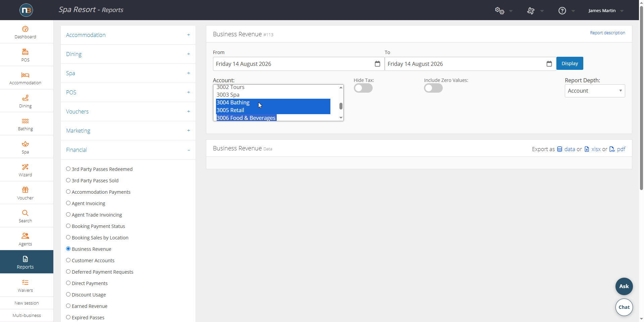Select 3003 Spa in Account list
Screen dimensions: 644x322
[273, 95]
